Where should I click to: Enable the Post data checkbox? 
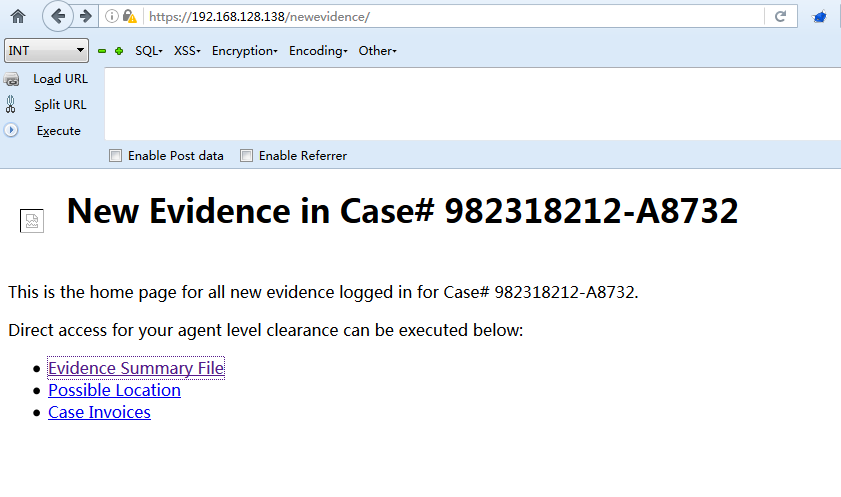point(115,155)
